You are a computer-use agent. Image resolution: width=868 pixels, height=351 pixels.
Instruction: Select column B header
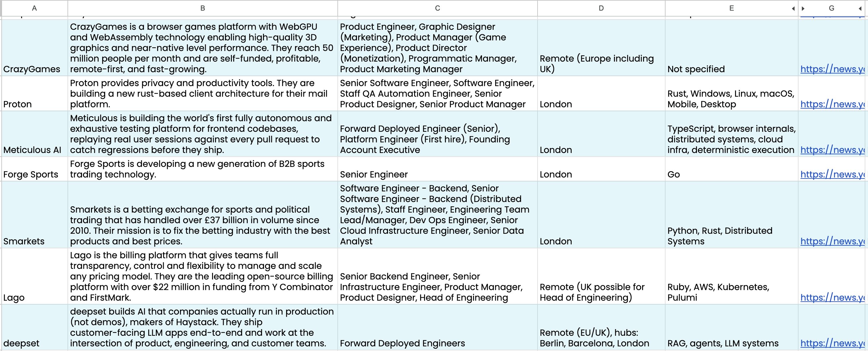click(202, 8)
